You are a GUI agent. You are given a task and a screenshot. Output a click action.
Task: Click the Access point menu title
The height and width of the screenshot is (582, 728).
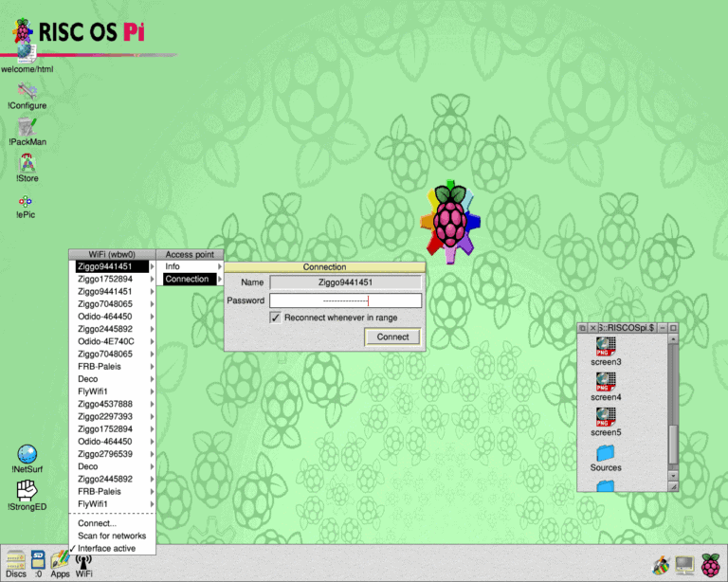190,254
